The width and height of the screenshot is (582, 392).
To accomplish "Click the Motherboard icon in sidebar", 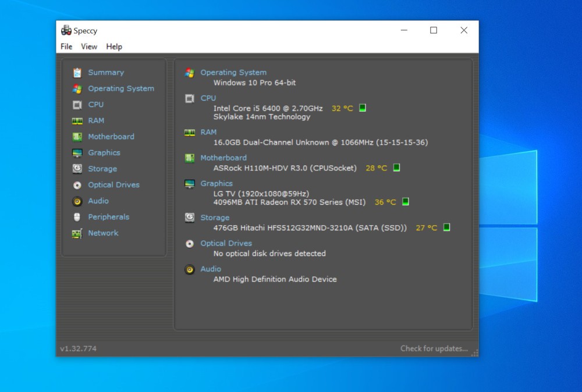I will click(x=77, y=137).
